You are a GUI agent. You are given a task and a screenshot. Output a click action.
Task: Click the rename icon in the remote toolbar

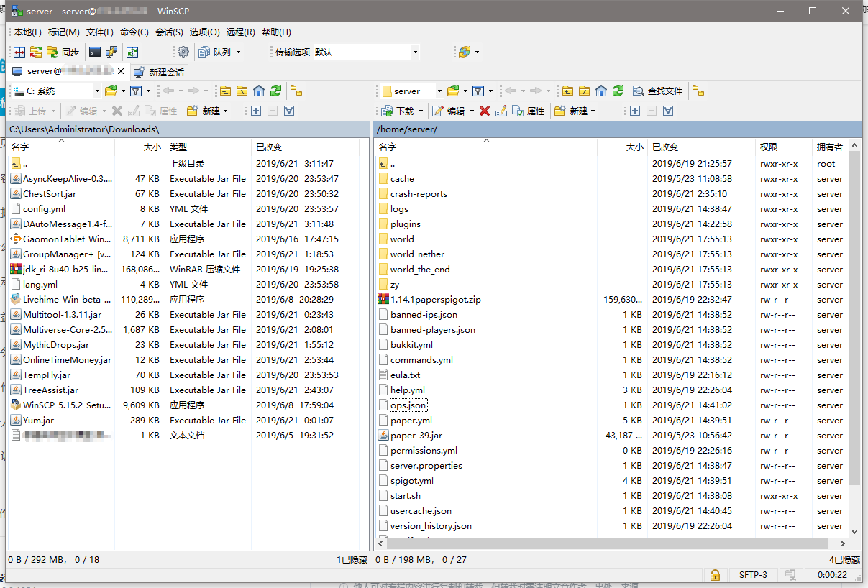pyautogui.click(x=501, y=111)
